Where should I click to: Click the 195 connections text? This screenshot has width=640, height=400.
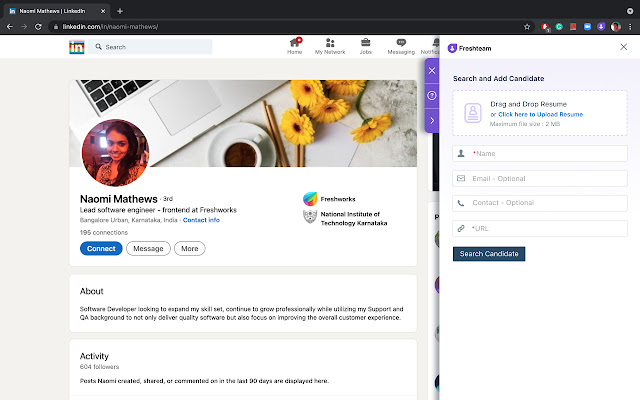point(104,233)
